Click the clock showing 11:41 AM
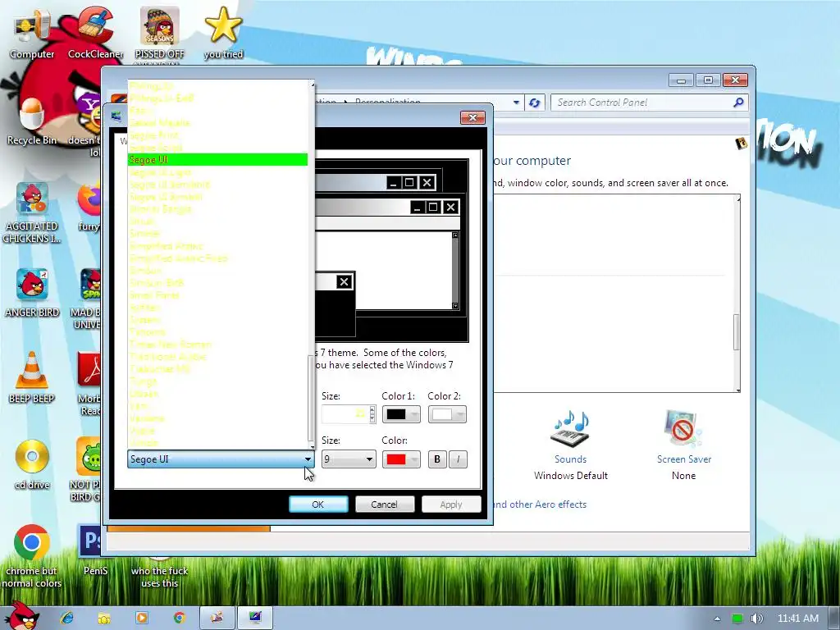Viewport: 840px width, 630px height. pyautogui.click(x=797, y=619)
